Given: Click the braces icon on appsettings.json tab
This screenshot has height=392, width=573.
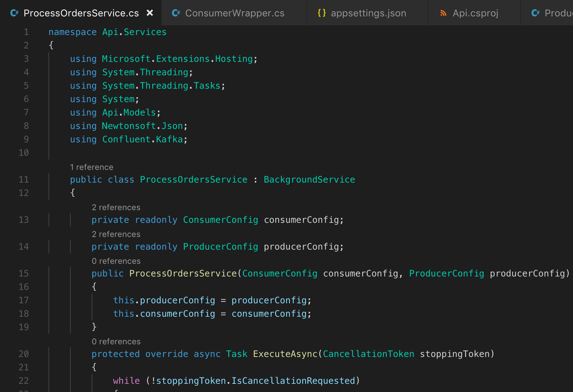Looking at the screenshot, I should pyautogui.click(x=322, y=13).
